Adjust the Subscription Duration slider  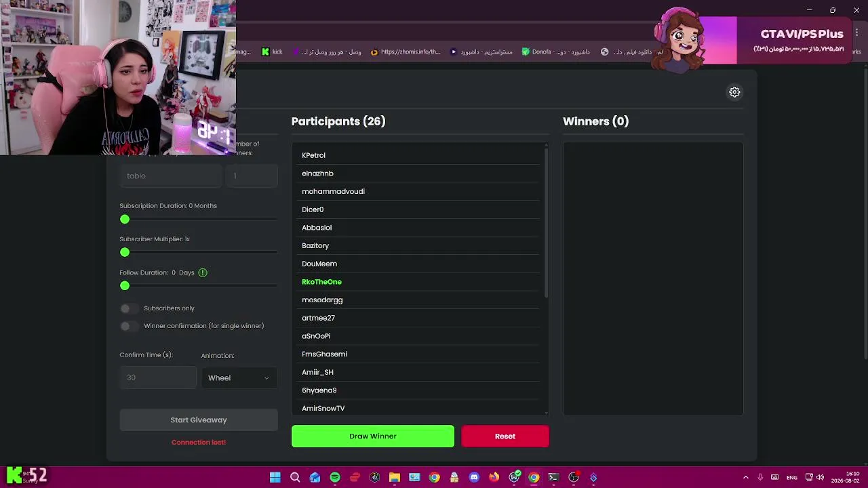pos(125,220)
